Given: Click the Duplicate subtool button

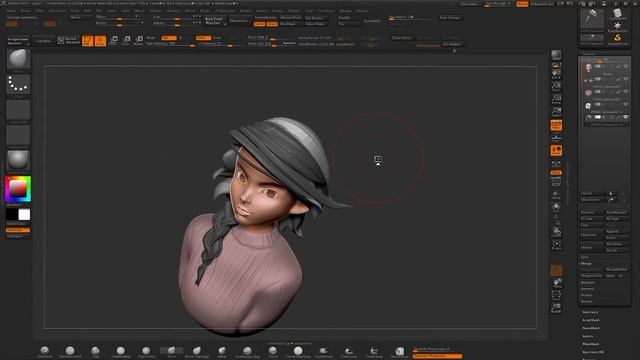Looking at the screenshot, I should (591, 235).
